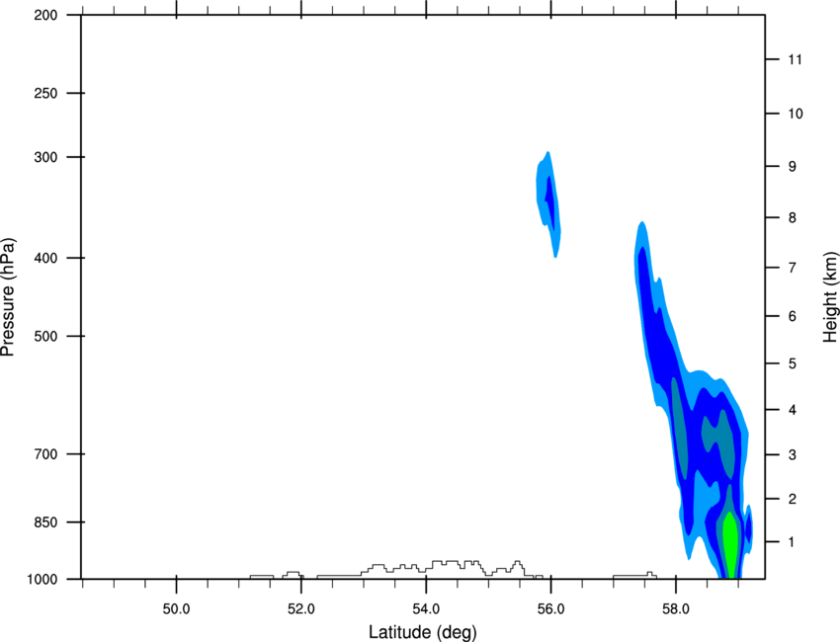The image size is (840, 642).
Task: Pick the 9 km height label
Action: (792, 167)
